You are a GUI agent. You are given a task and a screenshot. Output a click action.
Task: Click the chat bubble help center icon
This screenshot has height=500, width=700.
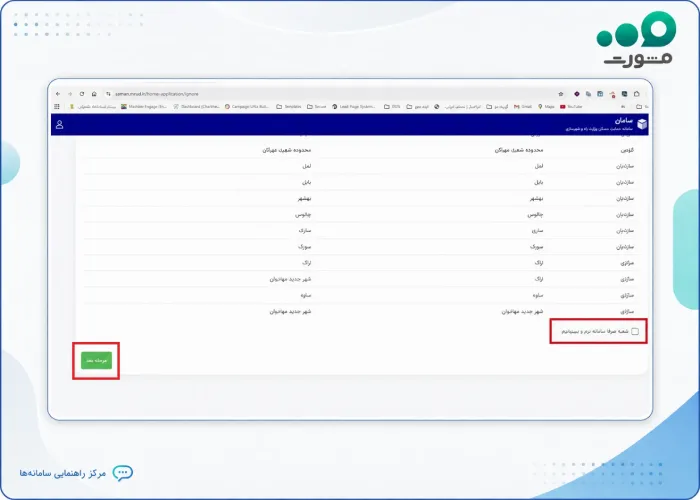pyautogui.click(x=123, y=473)
